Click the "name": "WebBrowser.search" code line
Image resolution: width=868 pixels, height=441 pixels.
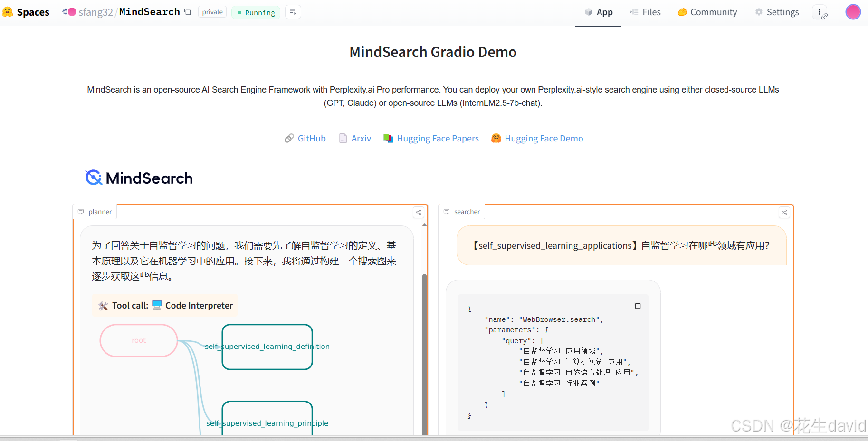544,319
